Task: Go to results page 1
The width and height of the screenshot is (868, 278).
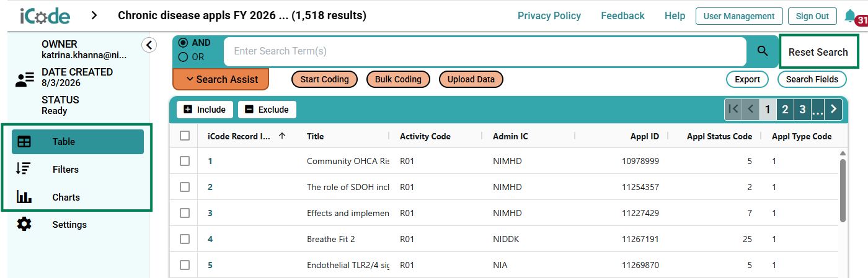Action: coord(768,109)
